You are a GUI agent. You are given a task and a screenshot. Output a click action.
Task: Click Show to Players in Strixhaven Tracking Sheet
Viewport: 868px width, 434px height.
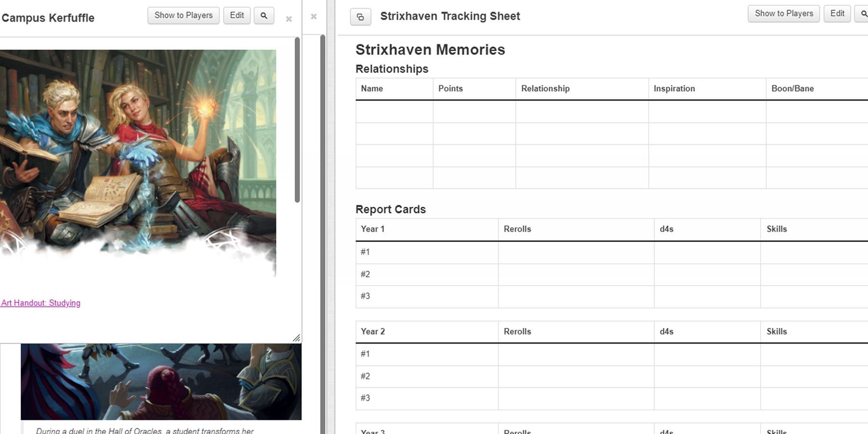point(784,14)
